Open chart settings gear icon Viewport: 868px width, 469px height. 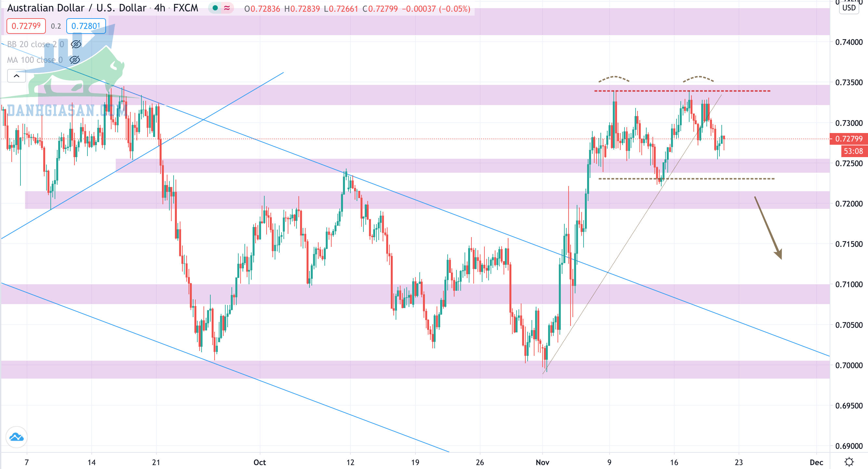[x=849, y=462]
